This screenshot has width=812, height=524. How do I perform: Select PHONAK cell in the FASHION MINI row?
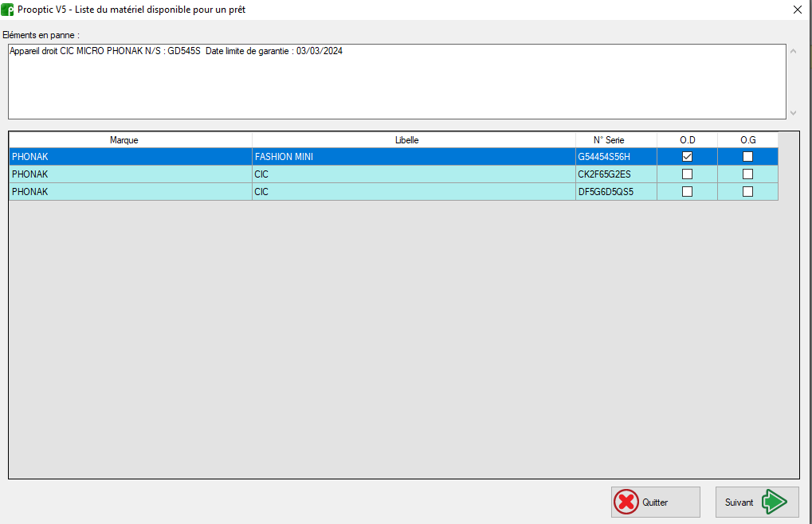pos(131,156)
